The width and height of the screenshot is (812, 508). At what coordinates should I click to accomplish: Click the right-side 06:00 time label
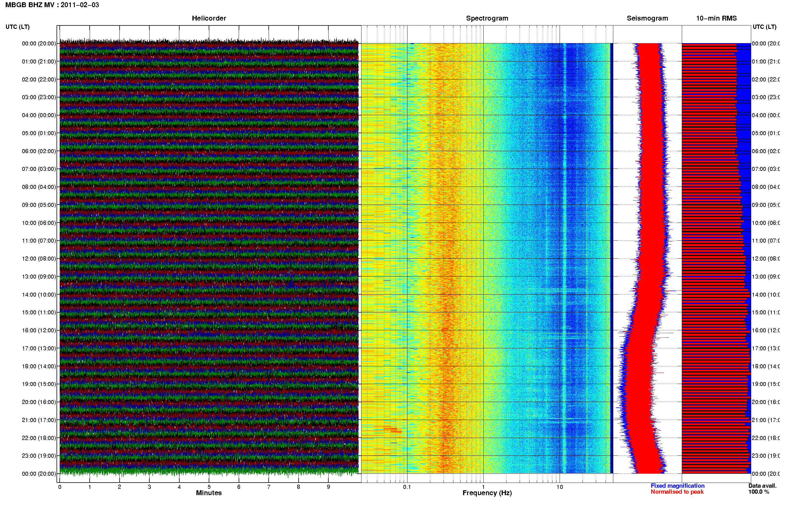(765, 151)
